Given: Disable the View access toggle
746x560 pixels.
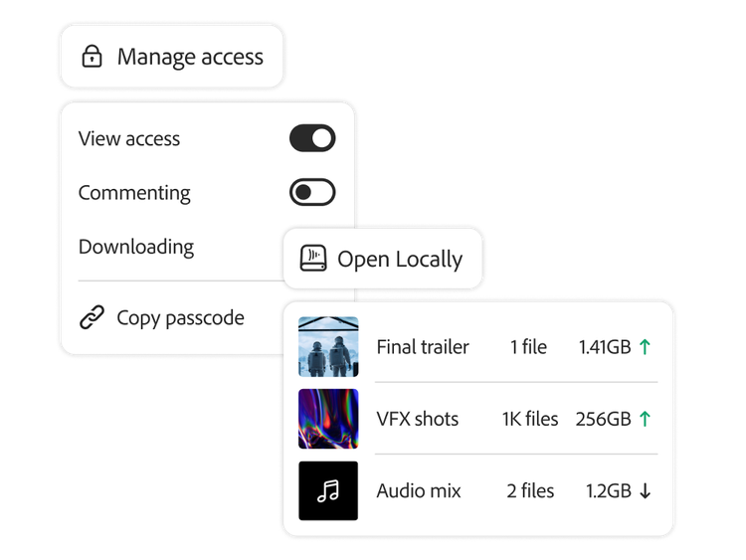Looking at the screenshot, I should [312, 138].
